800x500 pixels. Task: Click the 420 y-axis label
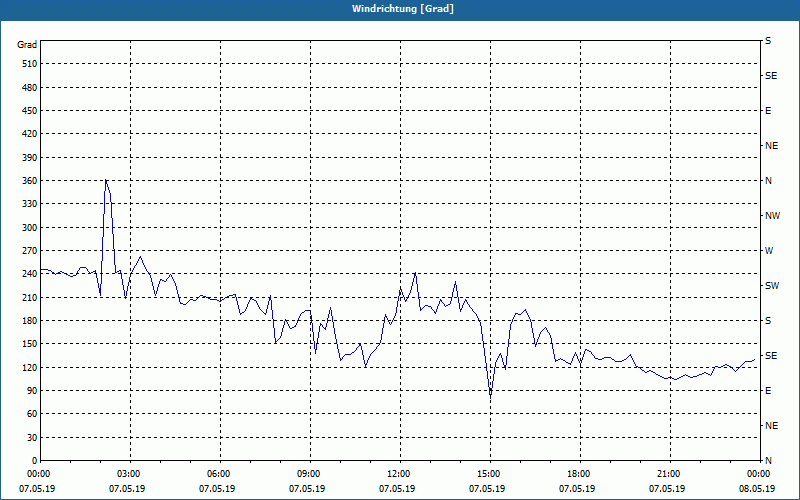(x=30, y=134)
